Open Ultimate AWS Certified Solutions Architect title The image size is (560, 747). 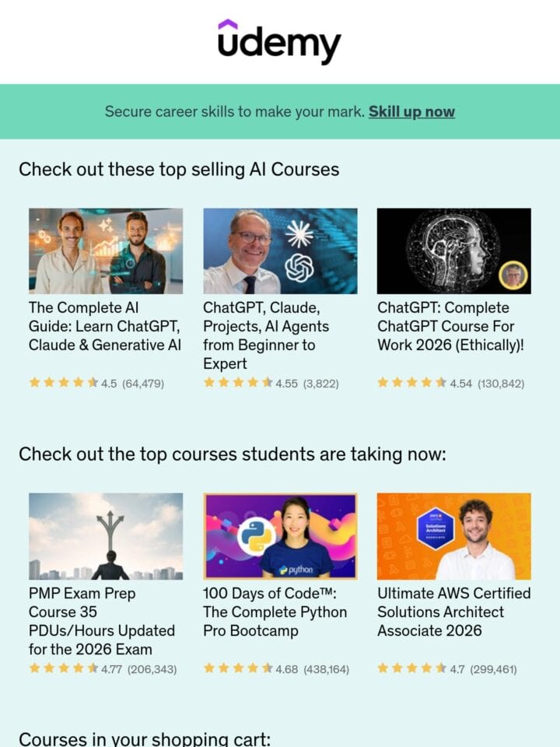coord(453,612)
